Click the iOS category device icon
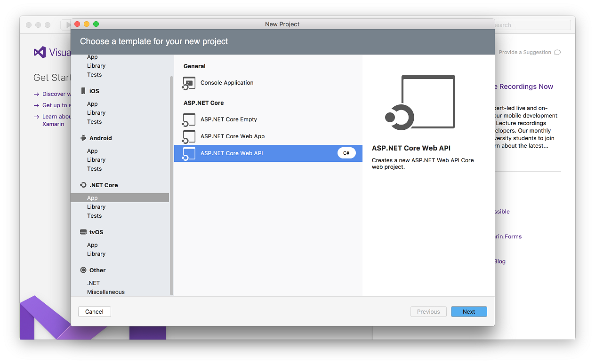This screenshot has height=364, width=595. click(x=83, y=91)
